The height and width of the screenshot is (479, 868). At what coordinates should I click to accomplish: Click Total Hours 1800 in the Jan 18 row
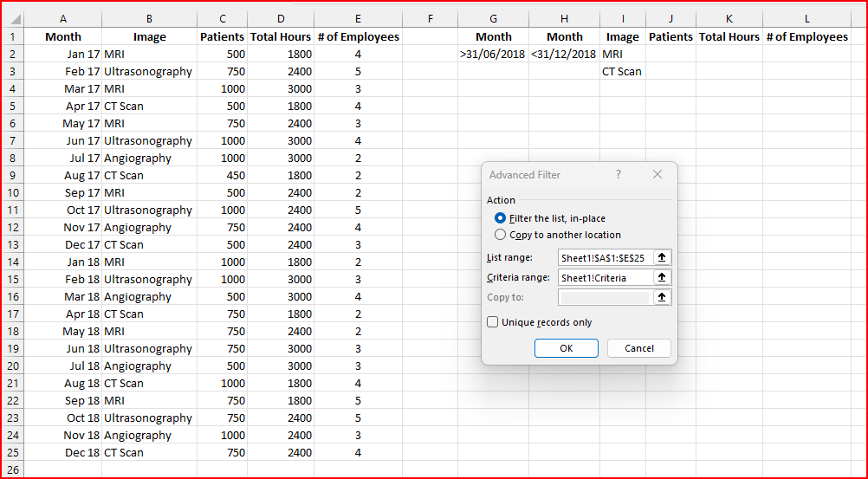pos(281,262)
